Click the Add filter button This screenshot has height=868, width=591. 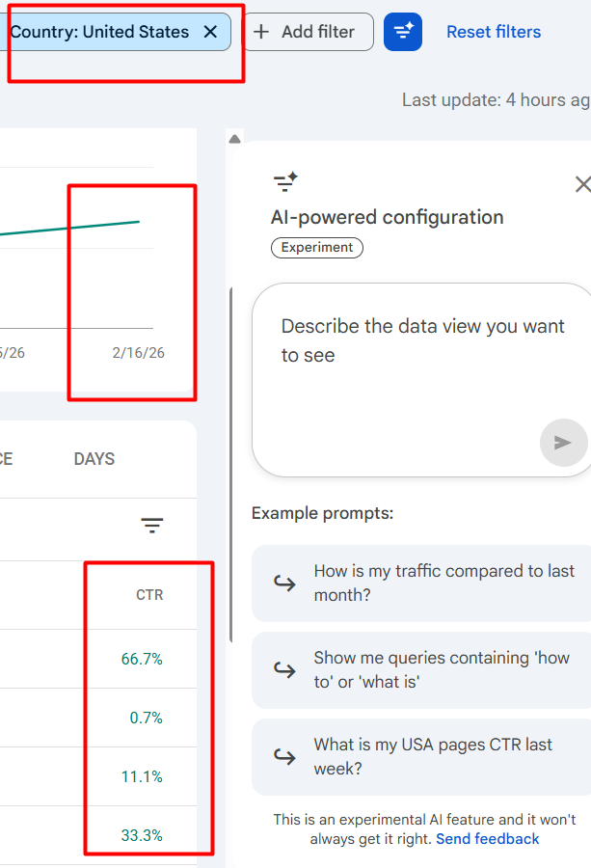(306, 32)
